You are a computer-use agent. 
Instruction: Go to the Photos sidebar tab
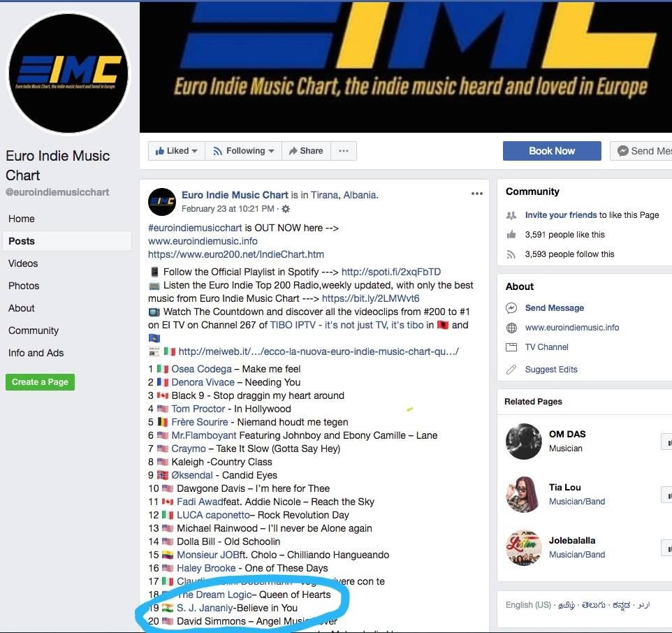pos(24,286)
